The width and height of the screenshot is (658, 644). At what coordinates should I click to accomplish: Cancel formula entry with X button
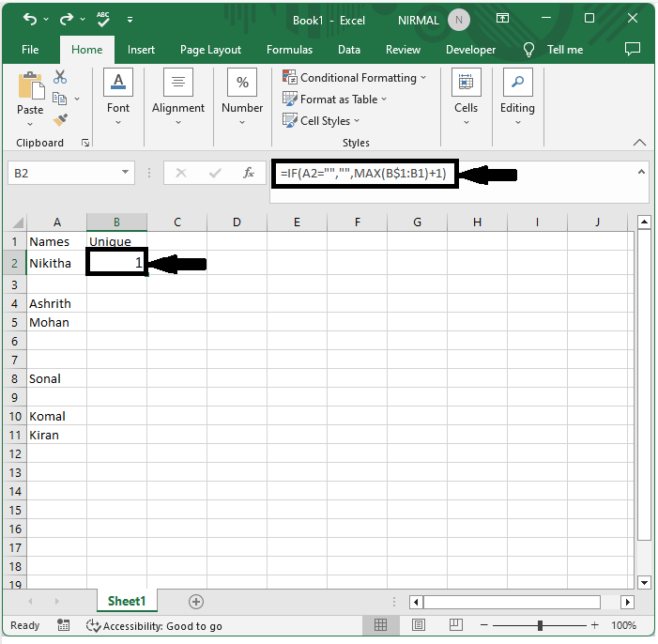click(181, 173)
